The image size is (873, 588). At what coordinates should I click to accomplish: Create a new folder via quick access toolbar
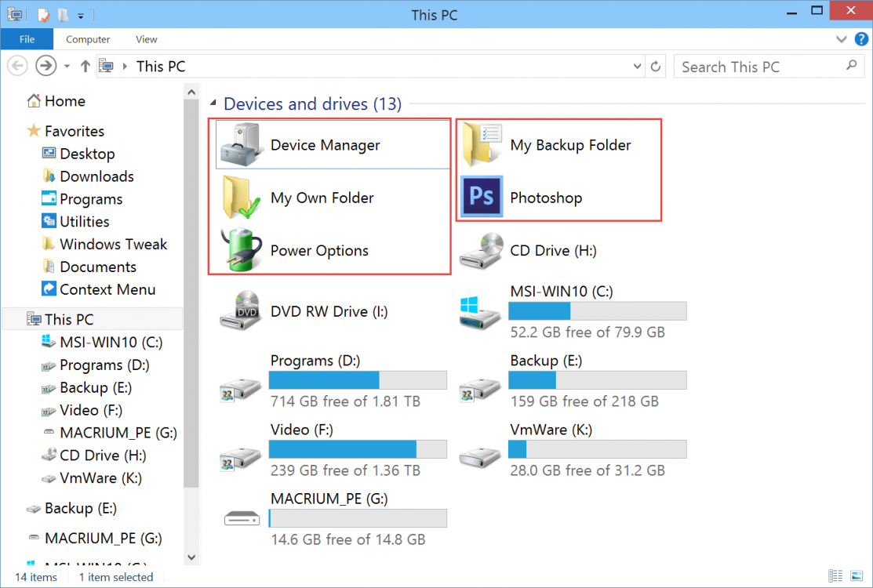click(x=63, y=14)
